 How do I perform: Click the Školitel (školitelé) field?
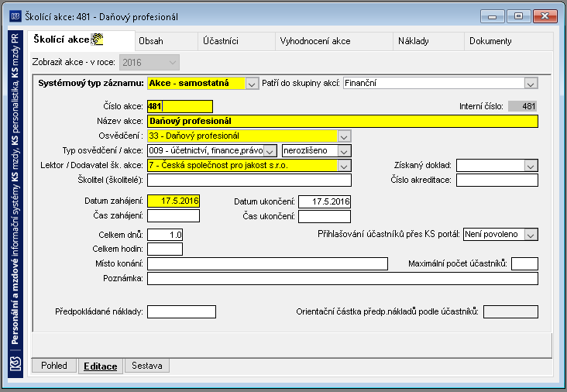[x=249, y=180]
